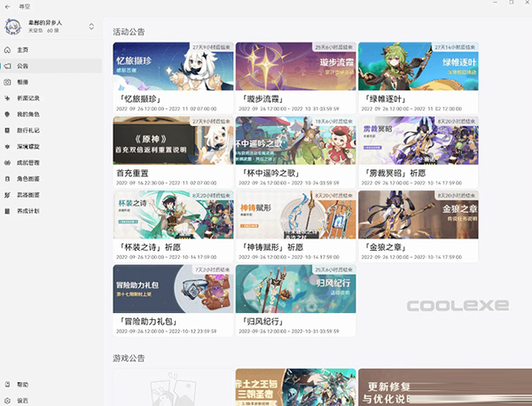Open the 冒险助力礼包 banner image
This screenshot has width=532, height=406.
[173, 289]
